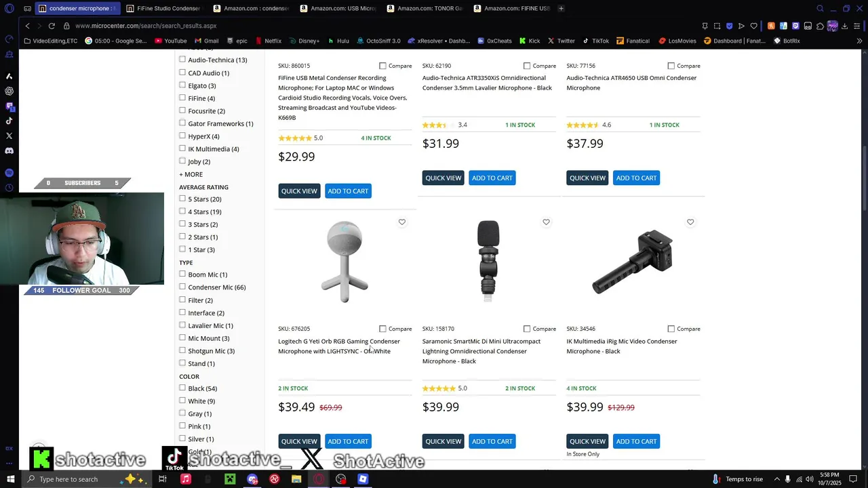Image resolution: width=868 pixels, height=488 pixels.
Task: Click the browser back arrow
Action: pos(27,26)
